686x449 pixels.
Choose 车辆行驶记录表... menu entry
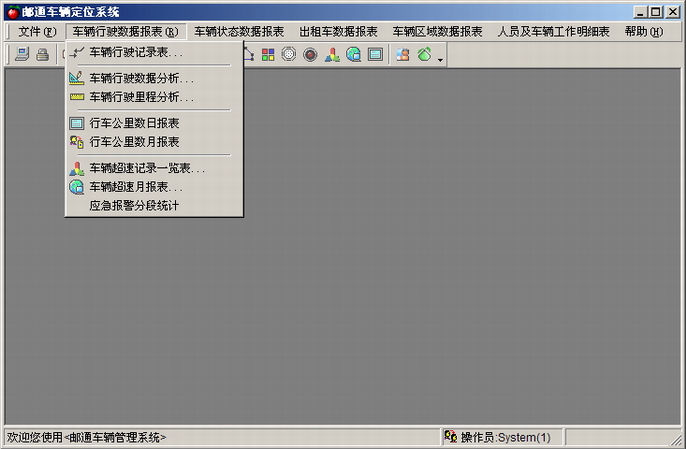(x=154, y=53)
